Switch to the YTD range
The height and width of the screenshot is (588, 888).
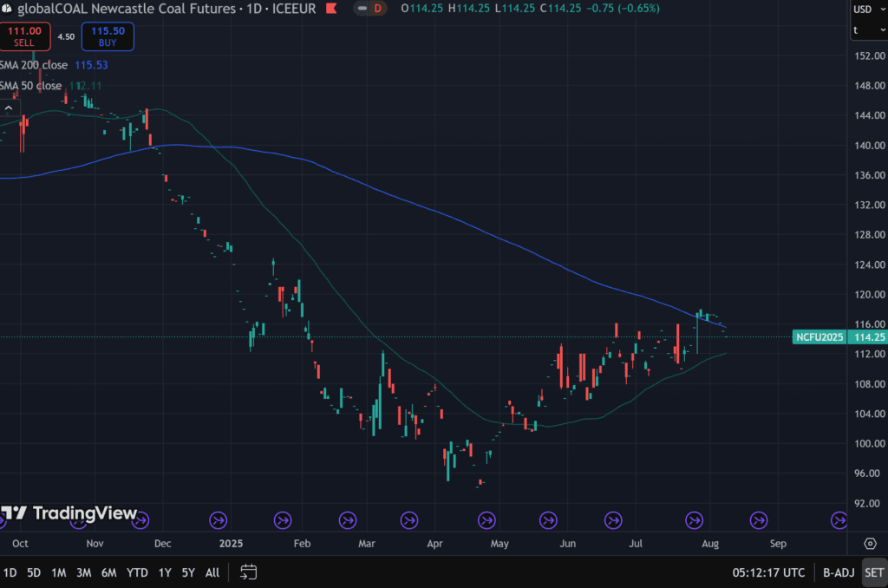(137, 572)
